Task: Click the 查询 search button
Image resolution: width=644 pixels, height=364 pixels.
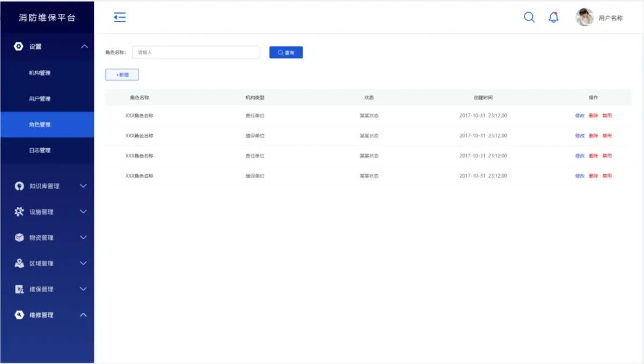Action: (x=286, y=52)
